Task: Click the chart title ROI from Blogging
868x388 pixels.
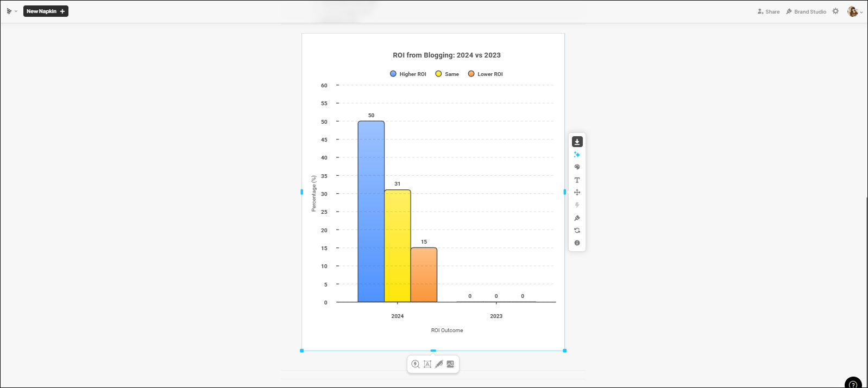Action: tap(446, 55)
